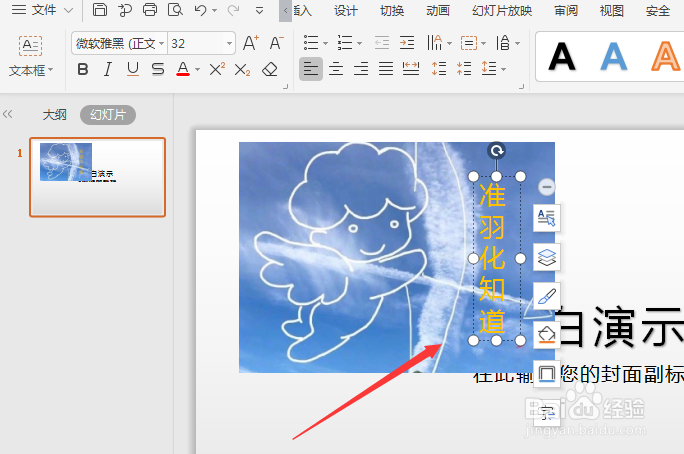Toggle bold formatting

pyautogui.click(x=83, y=69)
